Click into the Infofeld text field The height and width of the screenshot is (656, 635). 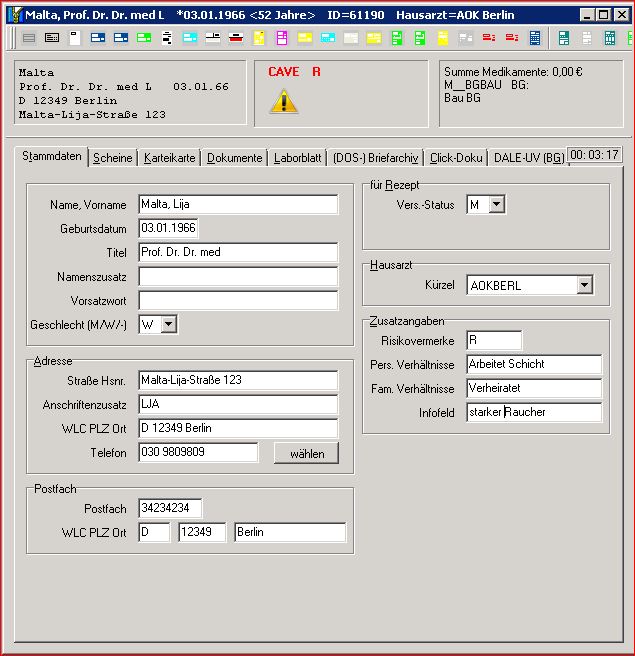point(534,412)
